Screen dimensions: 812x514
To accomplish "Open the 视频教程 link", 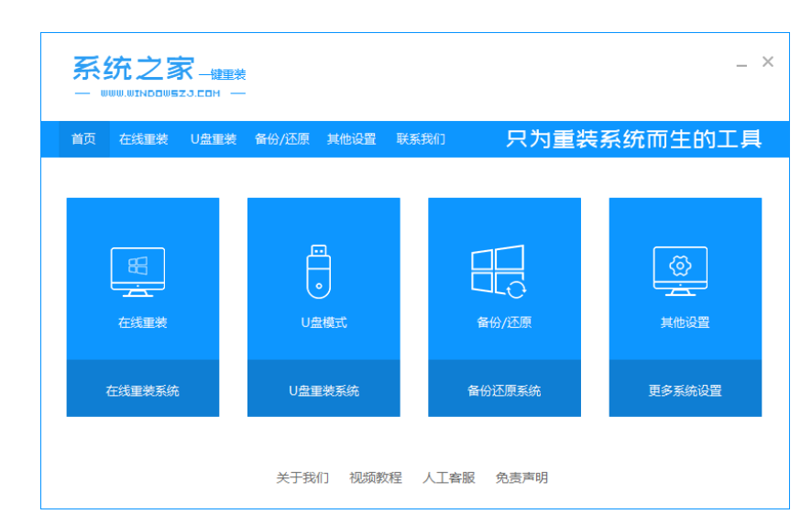I will coord(376,478).
